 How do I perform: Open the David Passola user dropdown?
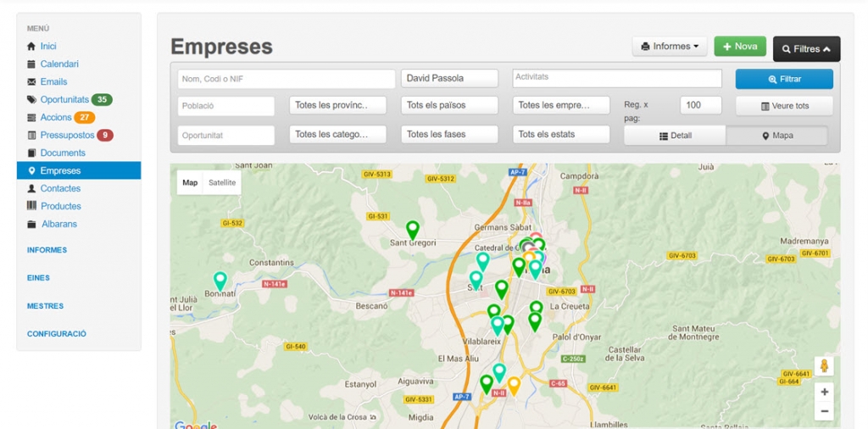tap(449, 79)
